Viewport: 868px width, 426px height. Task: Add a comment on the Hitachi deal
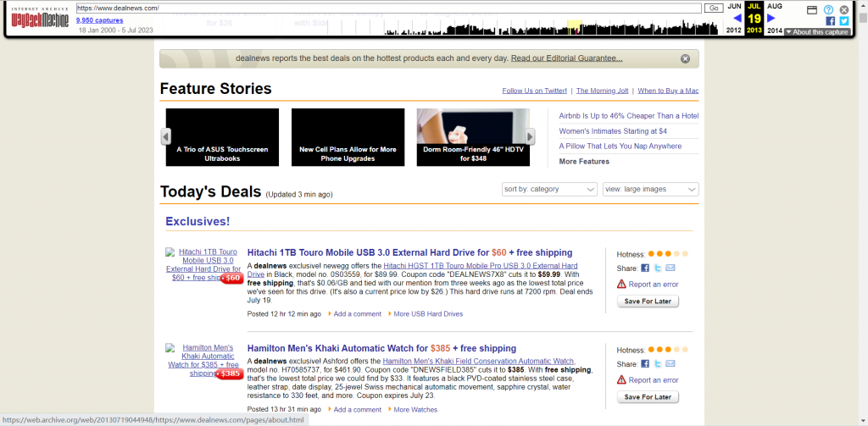pos(357,313)
